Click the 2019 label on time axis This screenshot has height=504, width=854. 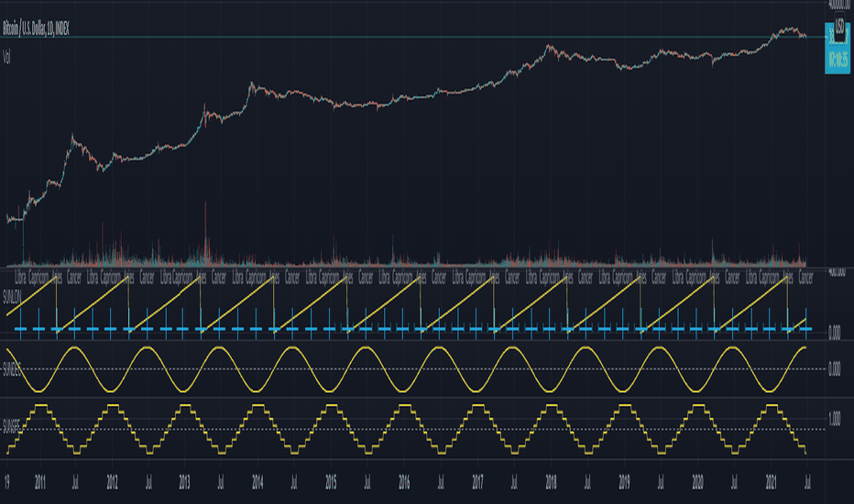point(624,482)
